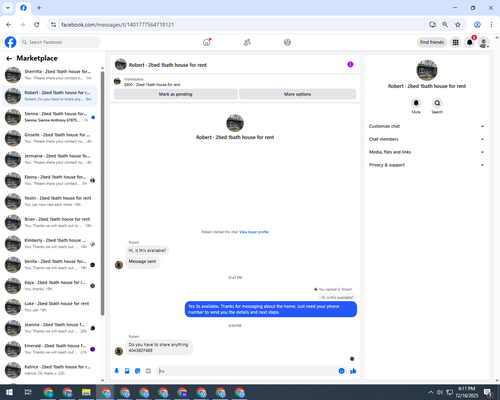The width and height of the screenshot is (500, 400).
Task: Open the Windows Start menu
Action: 9,392
